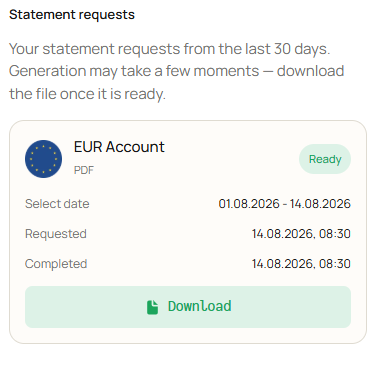
Task: Click the green Ready status badge
Action: tap(325, 159)
